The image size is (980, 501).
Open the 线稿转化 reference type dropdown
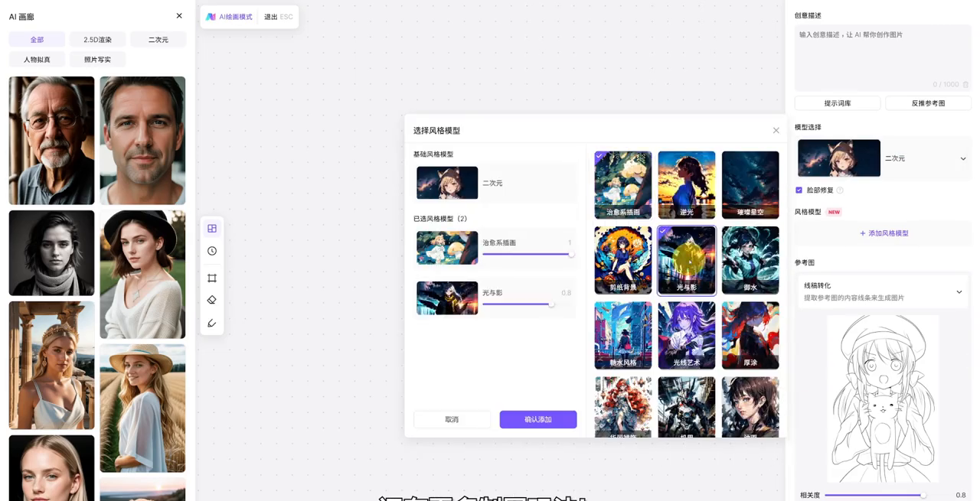tap(959, 291)
